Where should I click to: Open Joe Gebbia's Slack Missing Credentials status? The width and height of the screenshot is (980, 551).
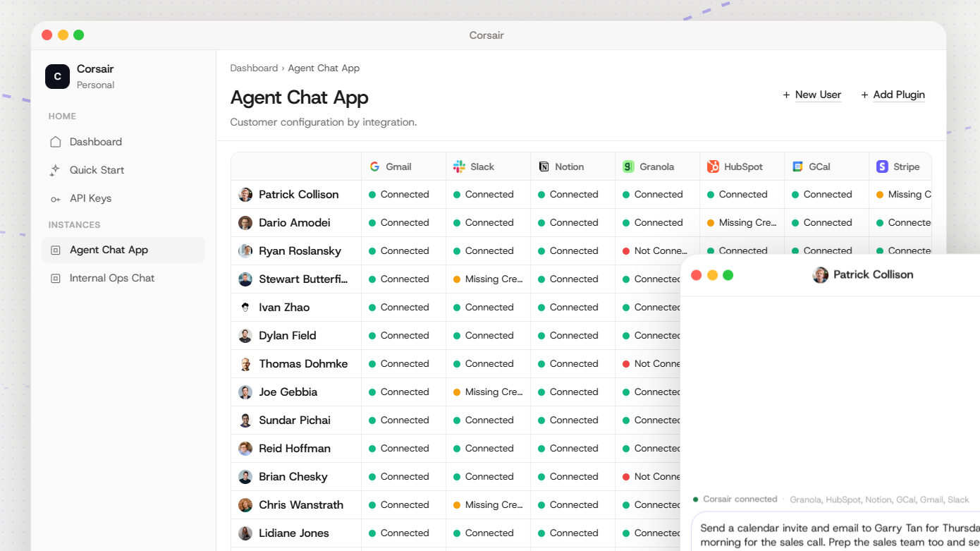coord(488,392)
